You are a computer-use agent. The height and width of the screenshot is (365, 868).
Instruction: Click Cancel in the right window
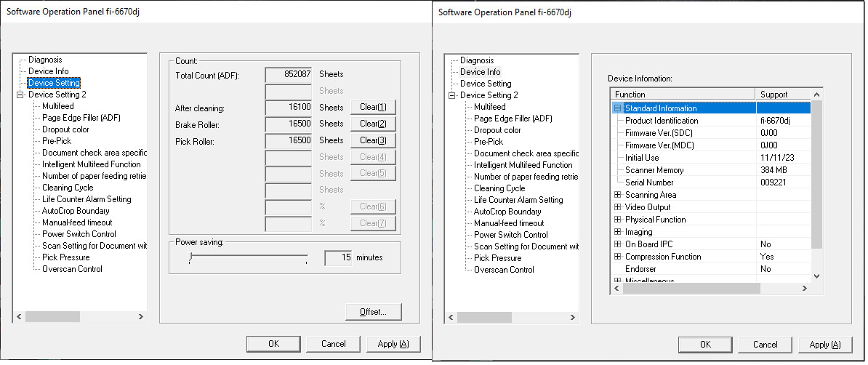(765, 345)
